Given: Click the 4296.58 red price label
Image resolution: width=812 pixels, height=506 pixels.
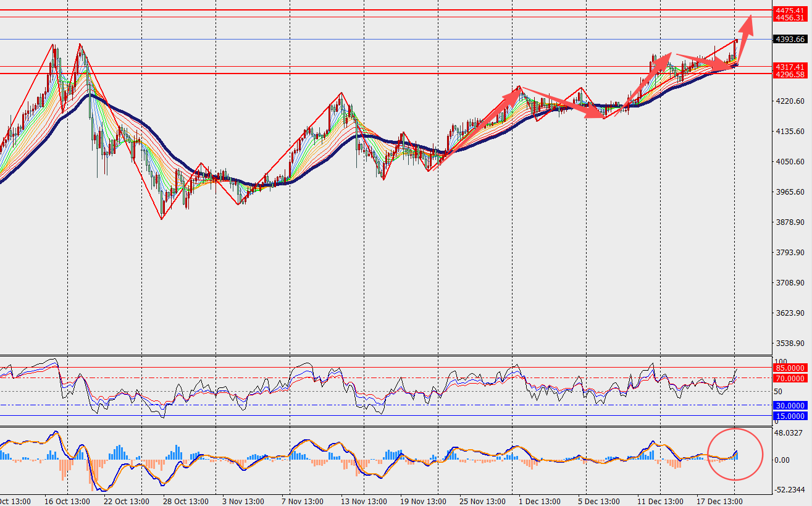Looking at the screenshot, I should (790, 74).
